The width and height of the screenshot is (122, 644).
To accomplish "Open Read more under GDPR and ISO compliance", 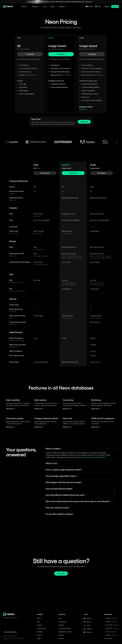I will 96,427.
